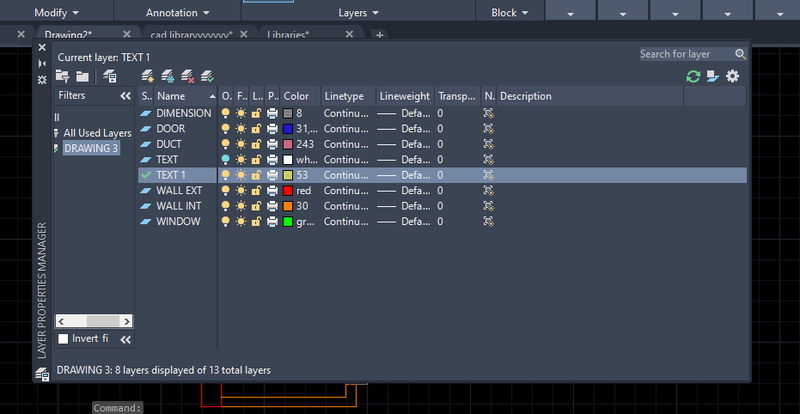
Task: Click the Toggle Override Highlight icon
Action: (x=713, y=77)
